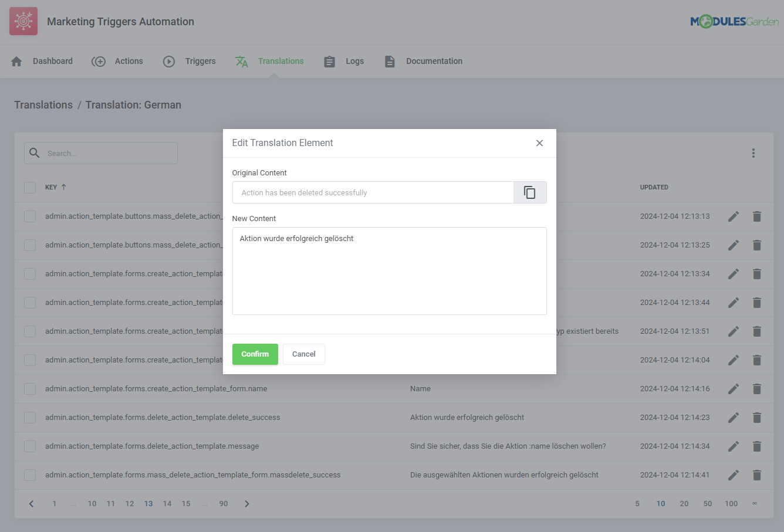Image resolution: width=784 pixels, height=532 pixels.
Task: Select the checkbox for delete_action_template.message row
Action: 29,446
